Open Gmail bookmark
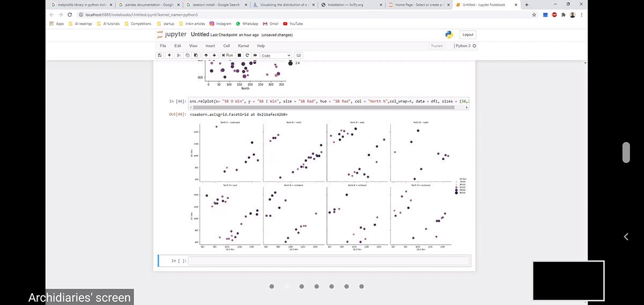This screenshot has height=305, width=644. [270, 24]
